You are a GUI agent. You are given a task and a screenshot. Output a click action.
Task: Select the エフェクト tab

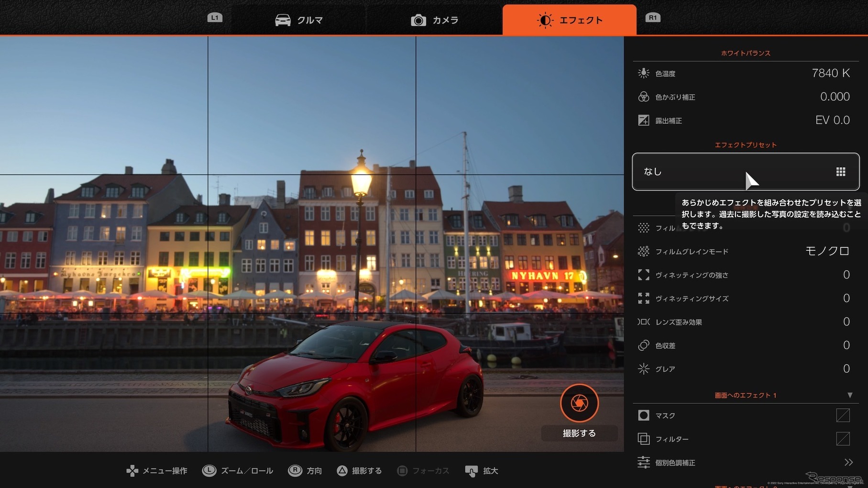pyautogui.click(x=569, y=20)
